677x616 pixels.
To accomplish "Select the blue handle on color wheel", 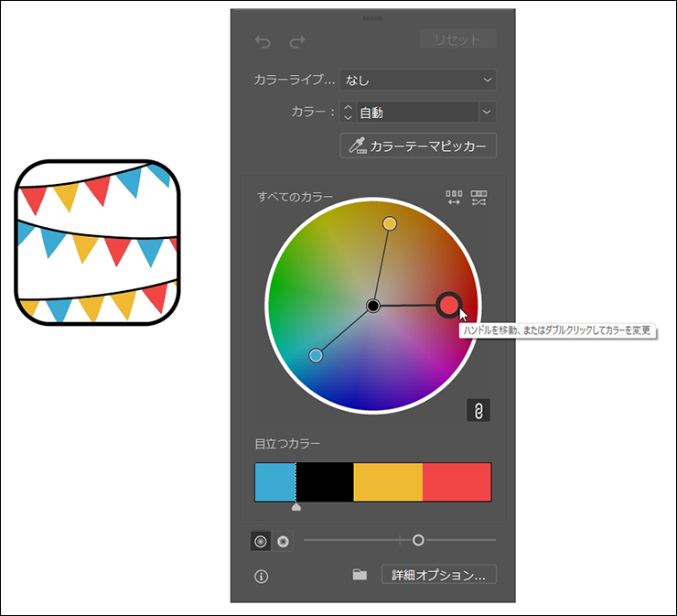I will [x=317, y=355].
